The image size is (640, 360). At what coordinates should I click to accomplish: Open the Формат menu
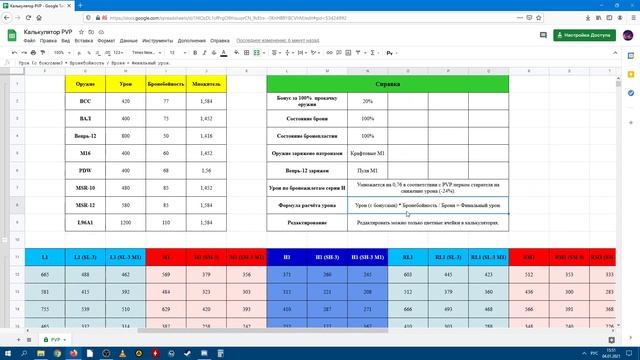coord(106,41)
